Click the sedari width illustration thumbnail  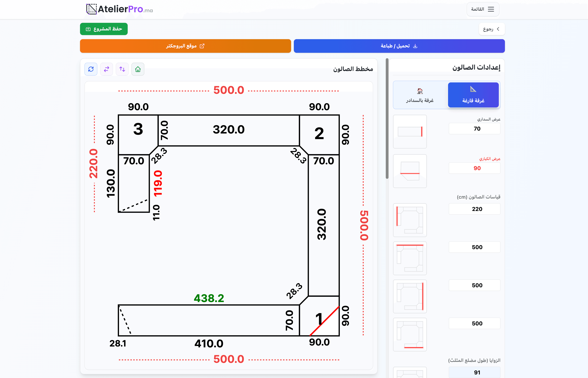tap(410, 132)
